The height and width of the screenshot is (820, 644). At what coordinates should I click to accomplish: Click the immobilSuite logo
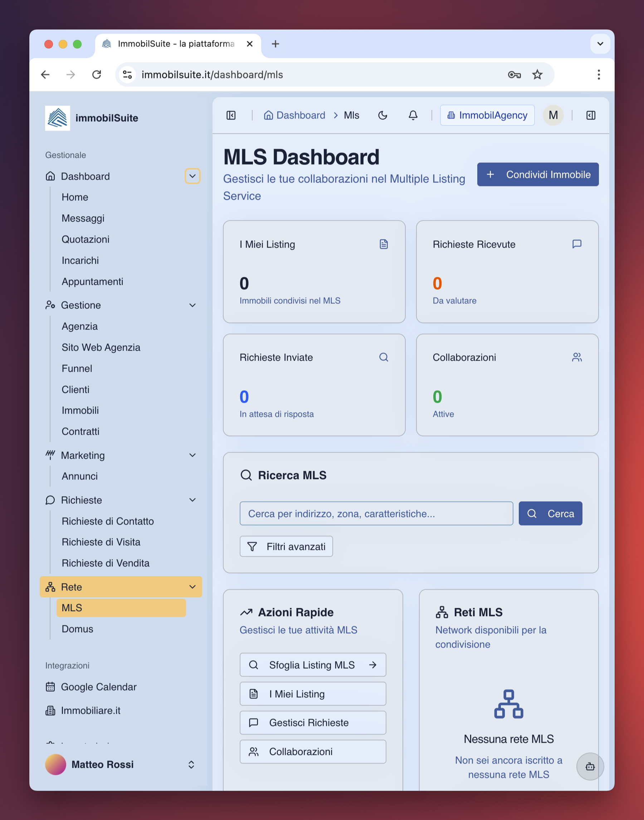coord(57,118)
